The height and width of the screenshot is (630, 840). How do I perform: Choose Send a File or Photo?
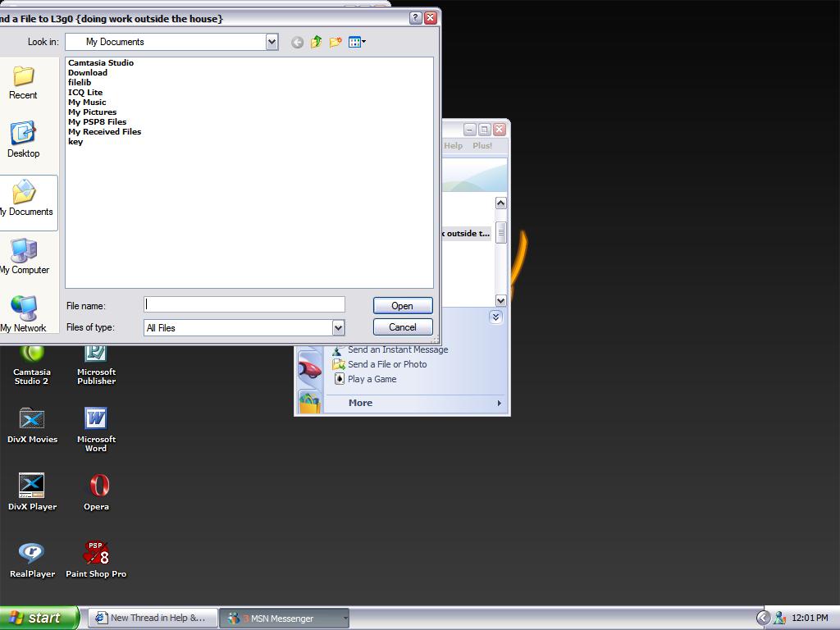(386, 364)
